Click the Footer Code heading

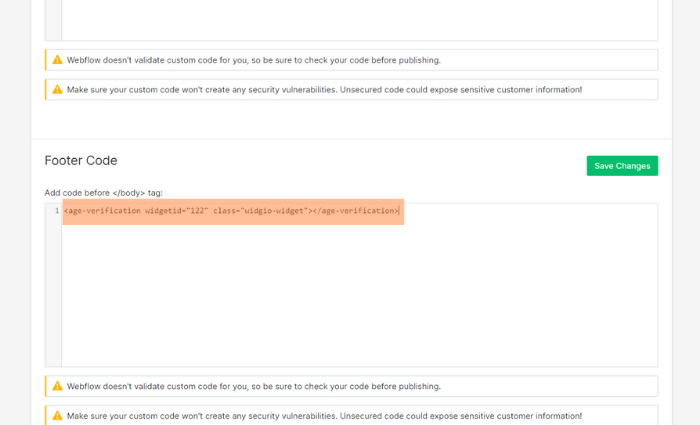pos(81,161)
